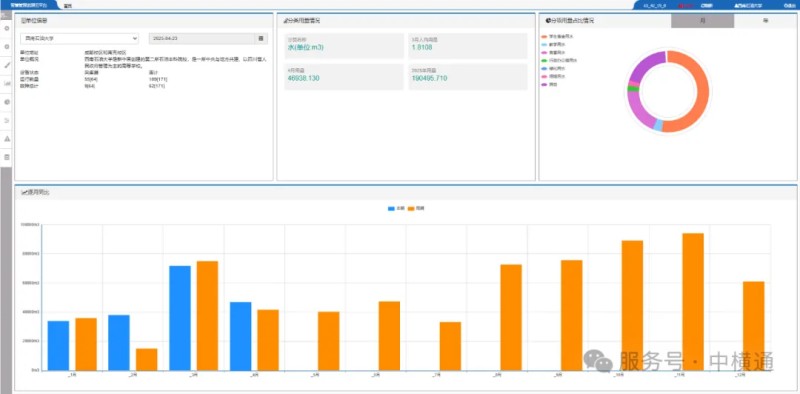The image size is (800, 394).
Task: Expand the unit selection dropdown 西南石油大学
Action: coord(79,39)
